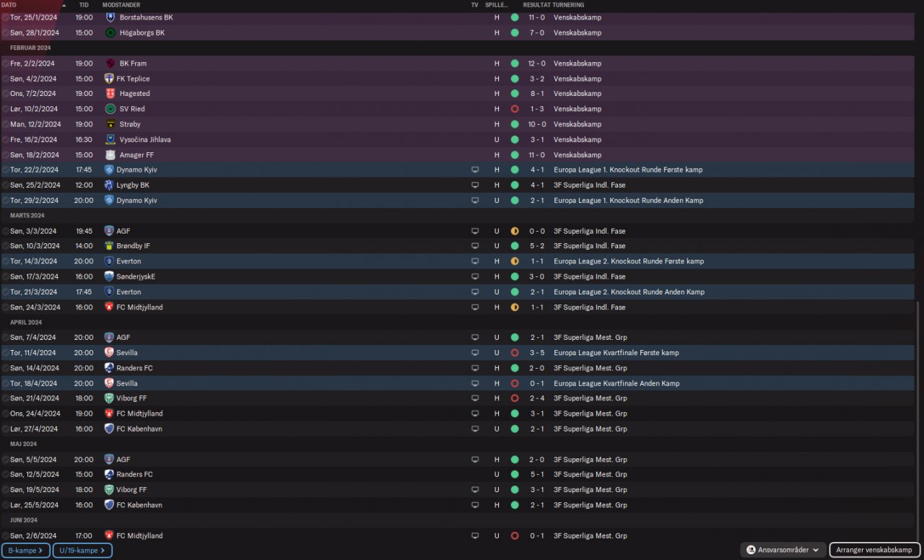The height and width of the screenshot is (560, 924).
Task: Toggle the row check circle for Fre, 2/2/2024
Action: [x=5, y=64]
